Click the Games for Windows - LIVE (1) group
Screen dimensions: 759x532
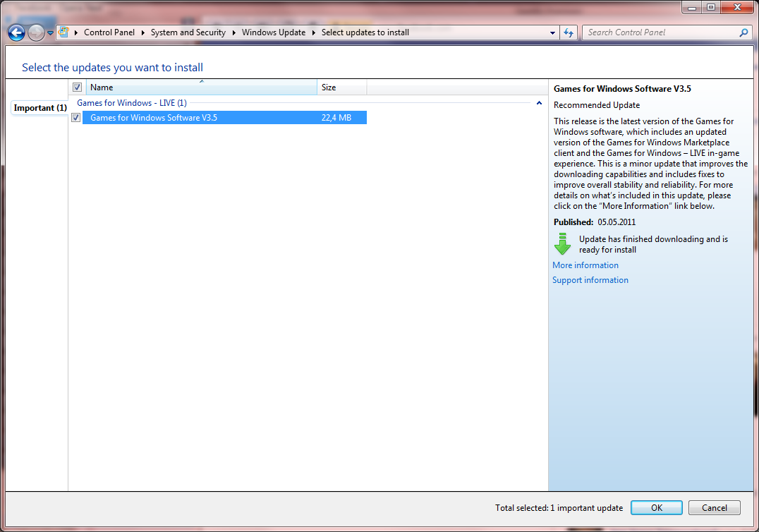tap(132, 102)
